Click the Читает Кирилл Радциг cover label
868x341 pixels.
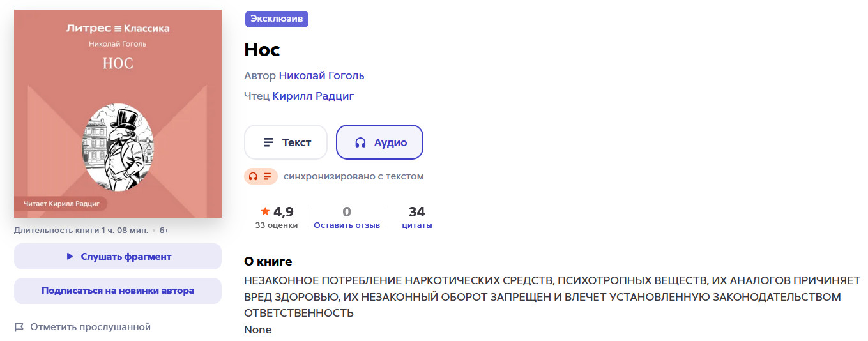[x=61, y=204]
